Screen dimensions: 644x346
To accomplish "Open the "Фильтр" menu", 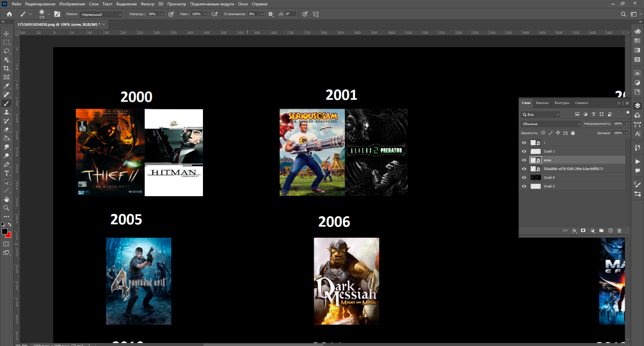I will [148, 4].
